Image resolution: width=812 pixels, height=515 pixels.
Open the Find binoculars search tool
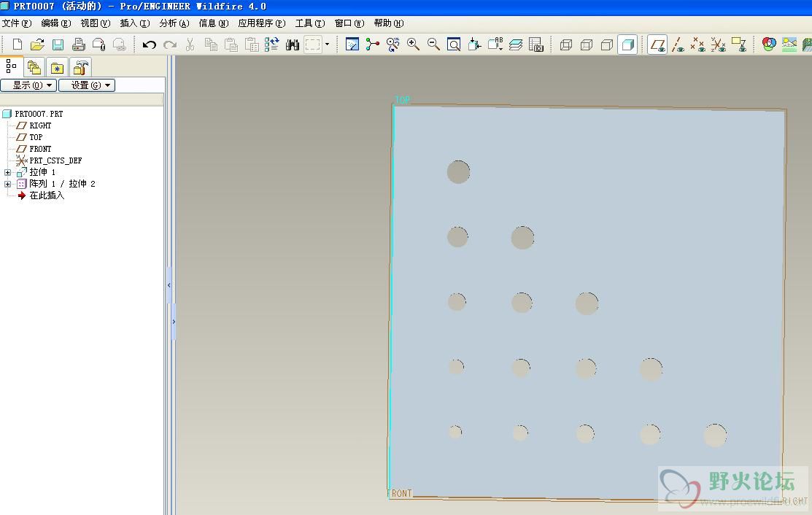pyautogui.click(x=293, y=44)
